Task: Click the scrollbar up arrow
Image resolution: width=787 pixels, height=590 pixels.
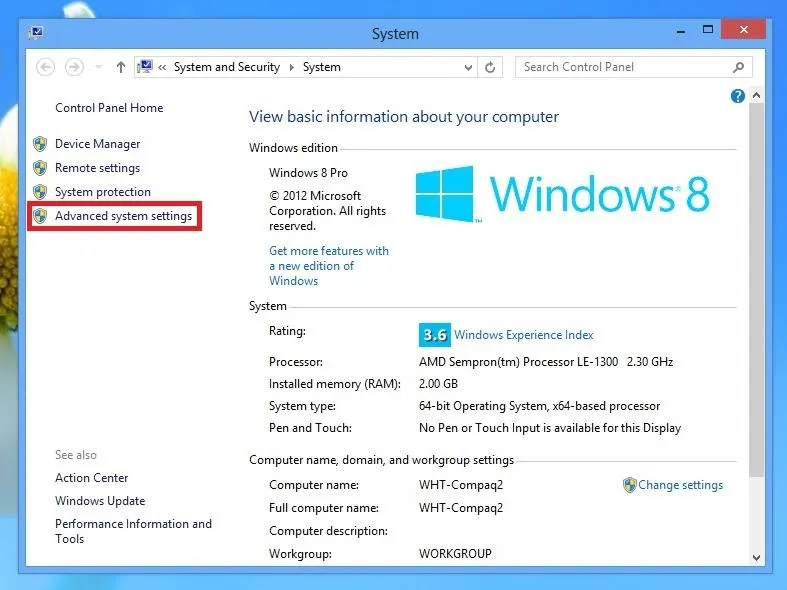Action: coord(756,95)
